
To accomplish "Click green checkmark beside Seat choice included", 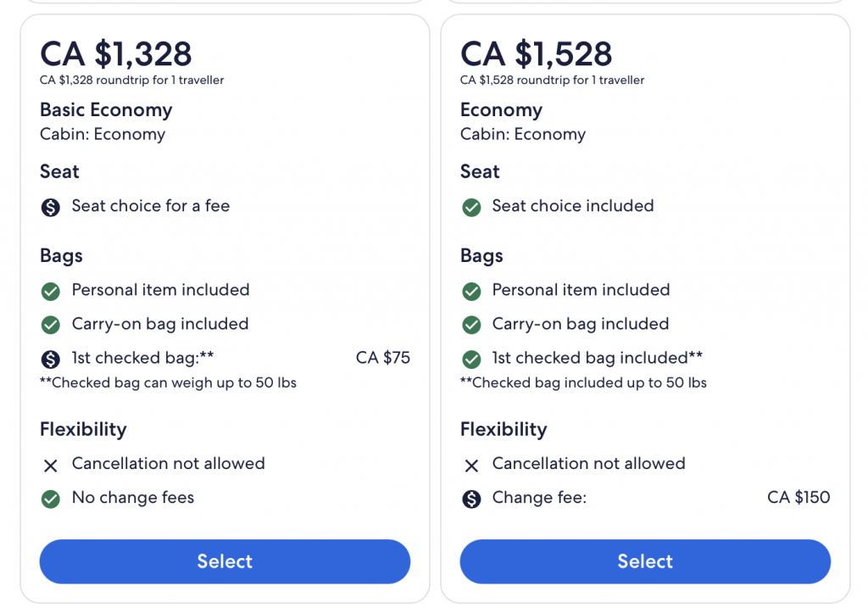I will [471, 207].
